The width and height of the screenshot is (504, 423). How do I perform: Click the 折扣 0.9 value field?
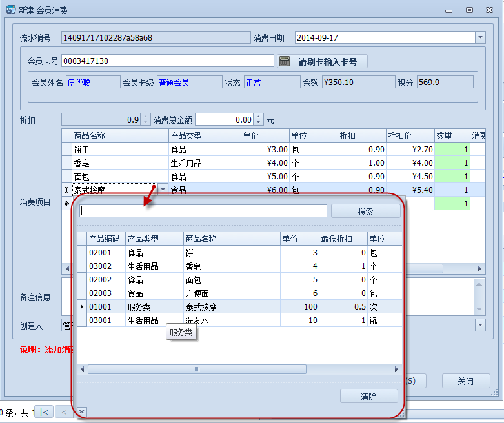[x=101, y=120]
